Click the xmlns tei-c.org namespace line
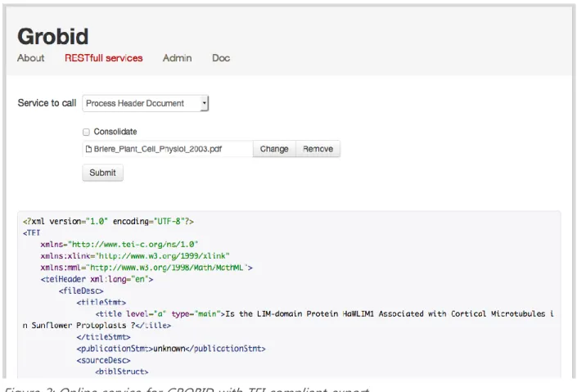 [119, 245]
